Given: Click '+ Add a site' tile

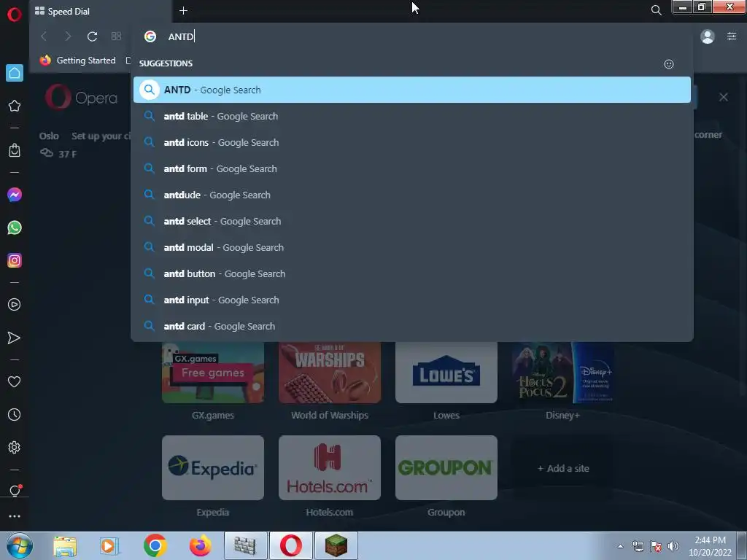Looking at the screenshot, I should tap(562, 468).
